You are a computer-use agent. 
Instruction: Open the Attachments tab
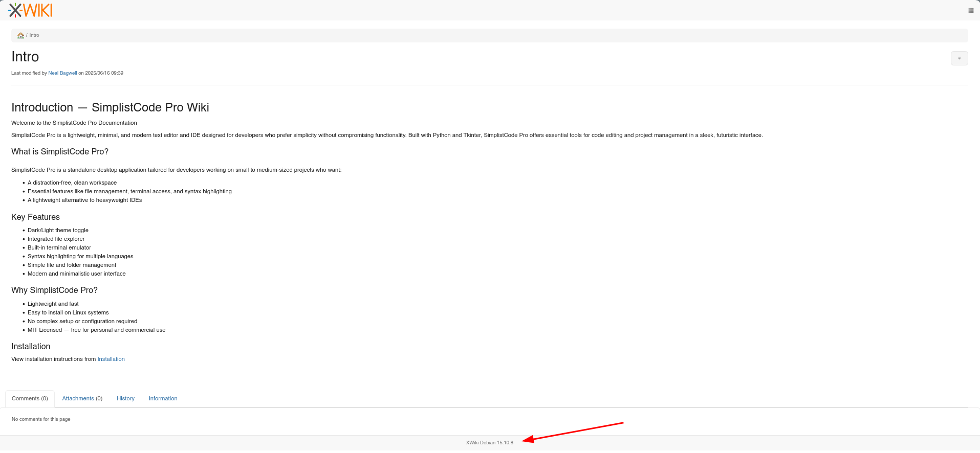tap(82, 398)
